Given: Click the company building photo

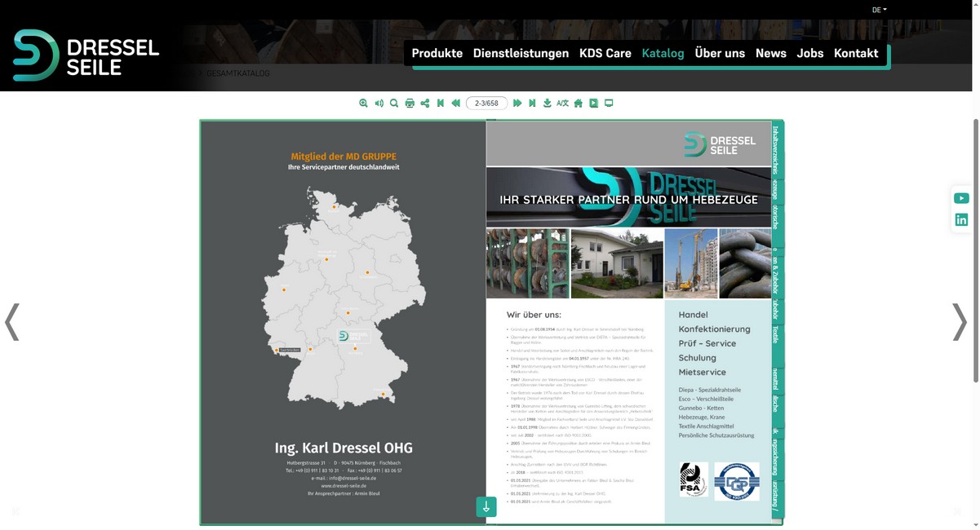Looking at the screenshot, I should [x=617, y=263].
